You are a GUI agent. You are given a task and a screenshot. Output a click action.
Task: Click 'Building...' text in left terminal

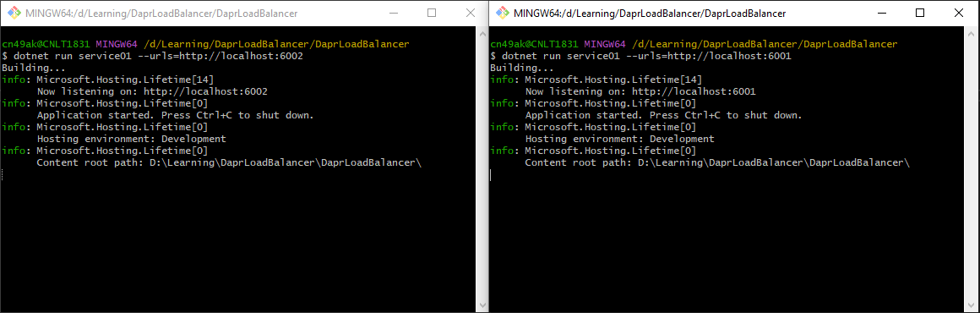(34, 68)
